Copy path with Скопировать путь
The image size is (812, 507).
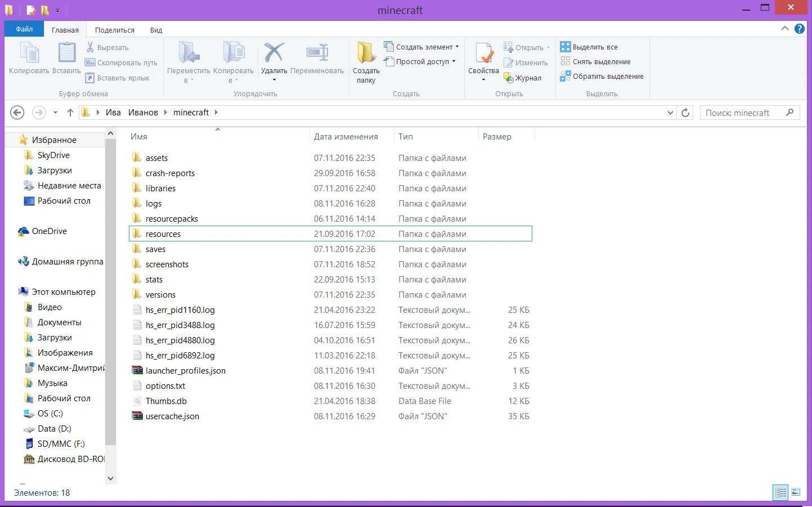[x=121, y=62]
